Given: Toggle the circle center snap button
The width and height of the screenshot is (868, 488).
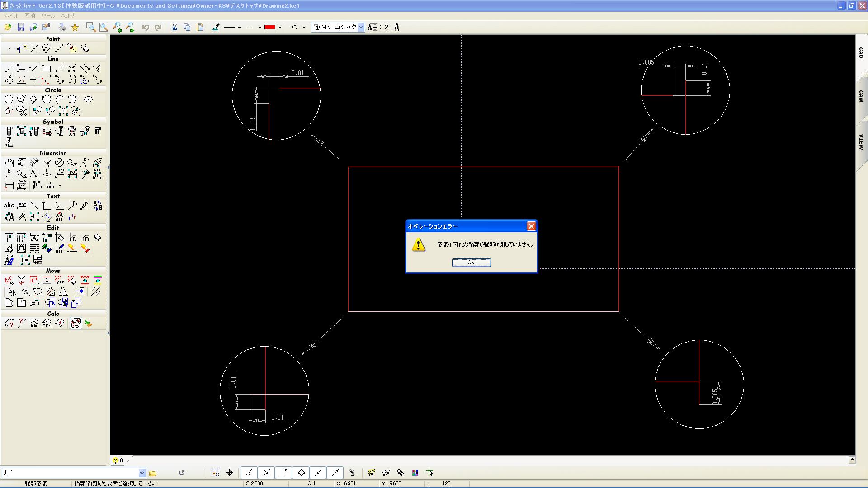Looking at the screenshot, I should pyautogui.click(x=302, y=473).
